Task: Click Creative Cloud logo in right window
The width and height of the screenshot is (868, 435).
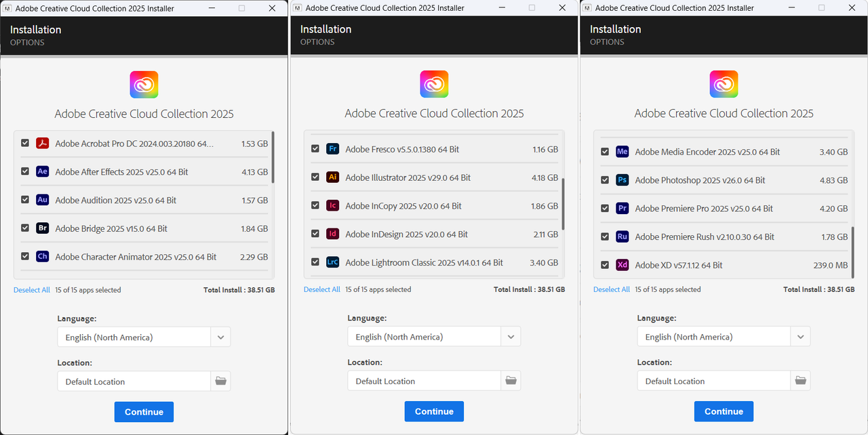Action: (x=724, y=84)
